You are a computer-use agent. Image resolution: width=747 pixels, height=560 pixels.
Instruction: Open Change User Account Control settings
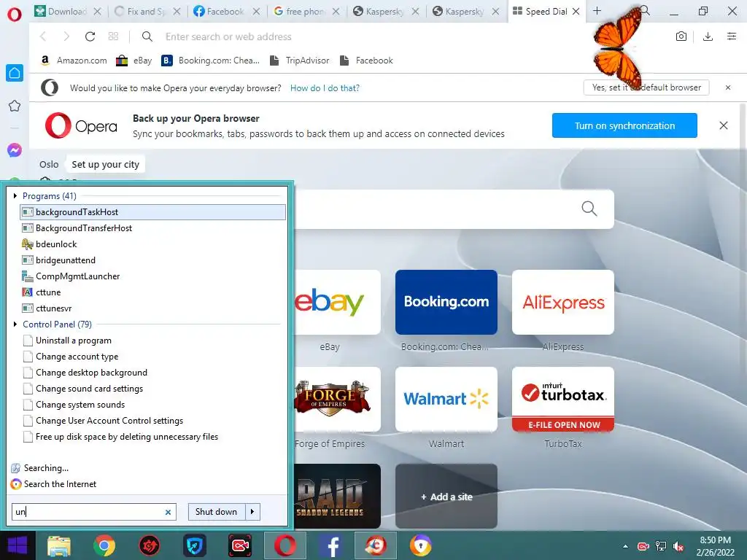(153, 421)
